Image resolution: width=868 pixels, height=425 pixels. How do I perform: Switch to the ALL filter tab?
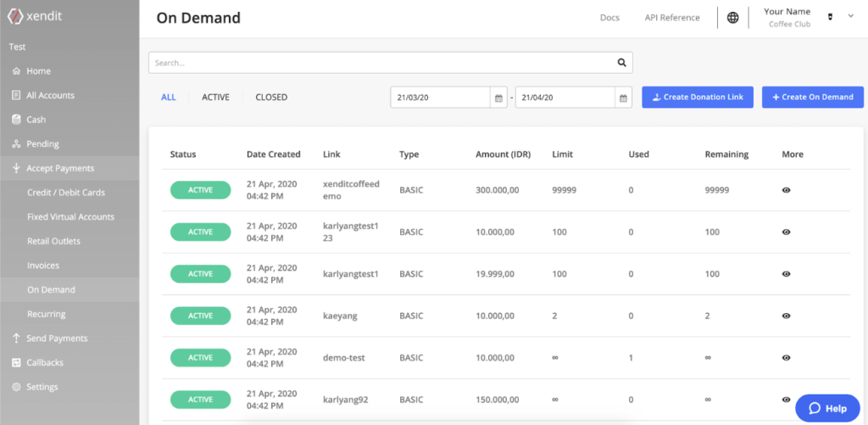169,97
